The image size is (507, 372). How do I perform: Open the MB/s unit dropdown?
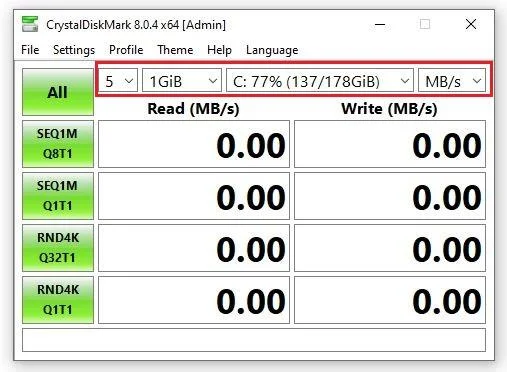tap(452, 80)
